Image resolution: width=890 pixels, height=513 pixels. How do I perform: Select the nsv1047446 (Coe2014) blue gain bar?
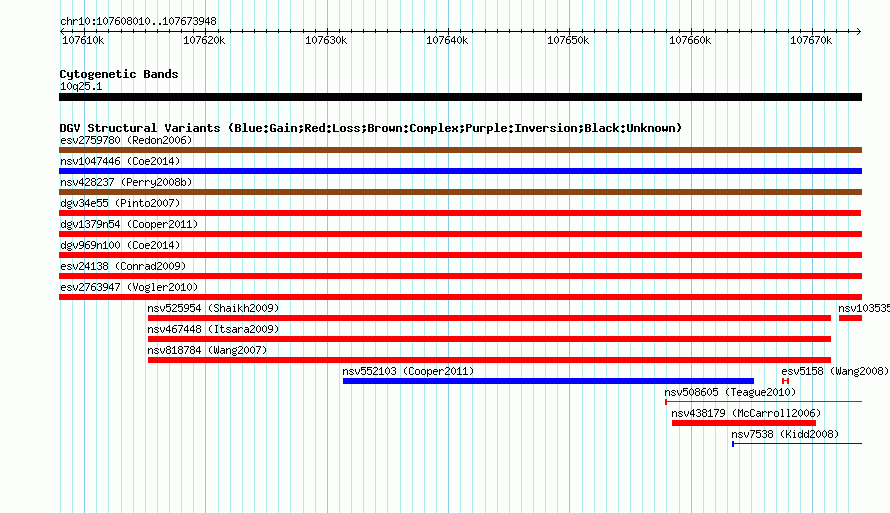pos(460,171)
